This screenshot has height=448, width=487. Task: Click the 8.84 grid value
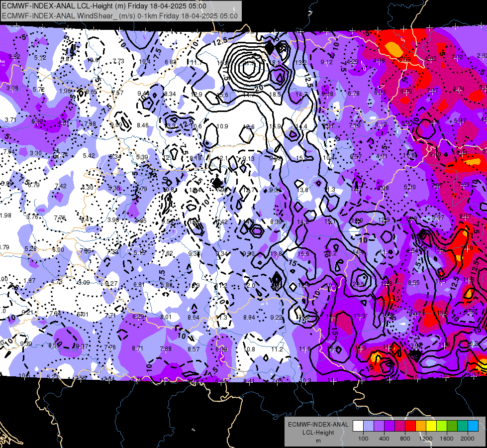pyautogui.click(x=249, y=318)
